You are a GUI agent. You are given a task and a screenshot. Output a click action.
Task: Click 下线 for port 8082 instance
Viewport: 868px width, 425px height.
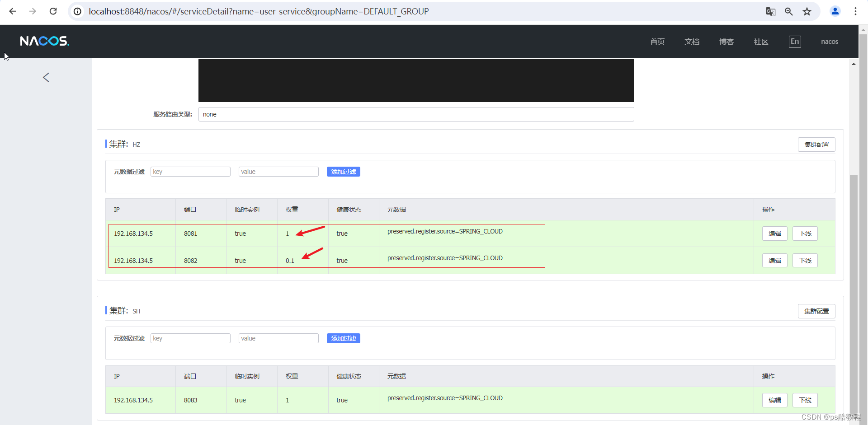click(x=805, y=261)
